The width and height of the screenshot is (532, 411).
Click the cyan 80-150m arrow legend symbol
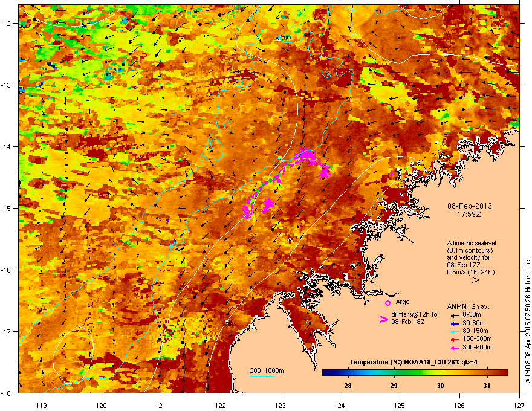455,331
